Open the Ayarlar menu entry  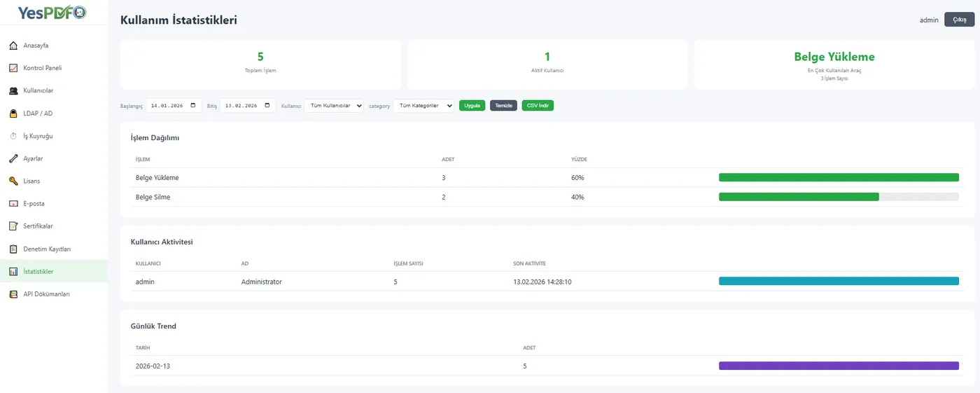click(54, 158)
